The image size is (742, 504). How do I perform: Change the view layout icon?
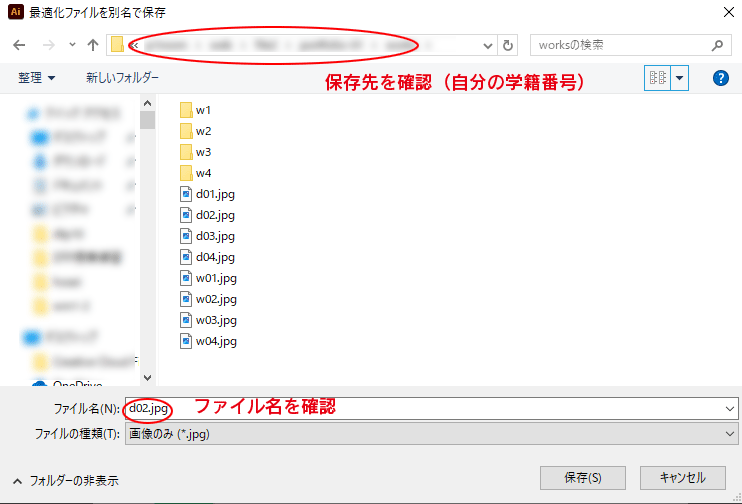point(658,78)
